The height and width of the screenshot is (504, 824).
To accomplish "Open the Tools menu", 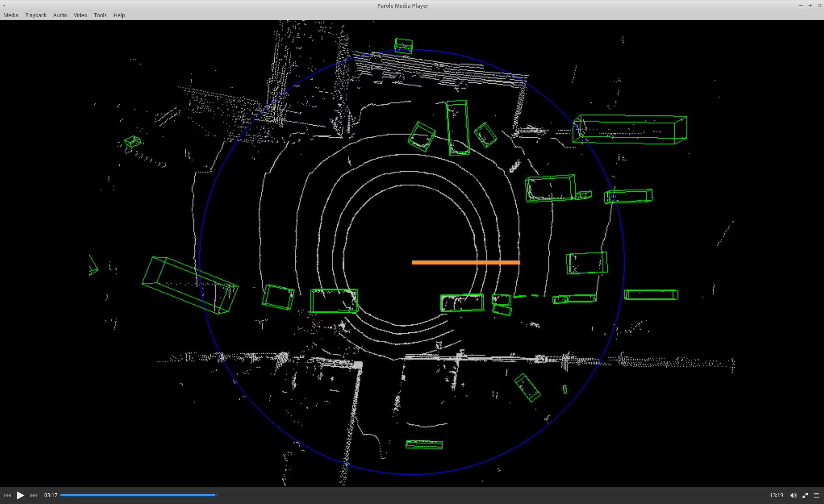I will (100, 15).
